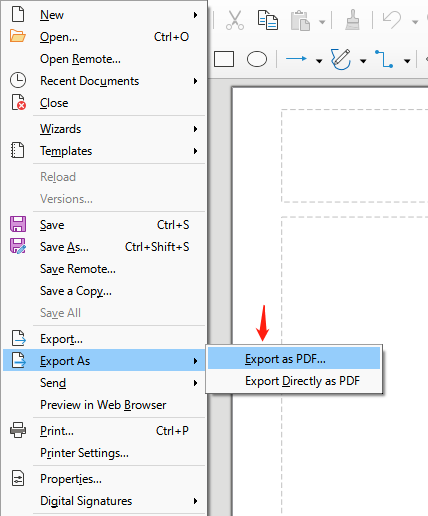Expand the Recent Documents submenu

104,81
